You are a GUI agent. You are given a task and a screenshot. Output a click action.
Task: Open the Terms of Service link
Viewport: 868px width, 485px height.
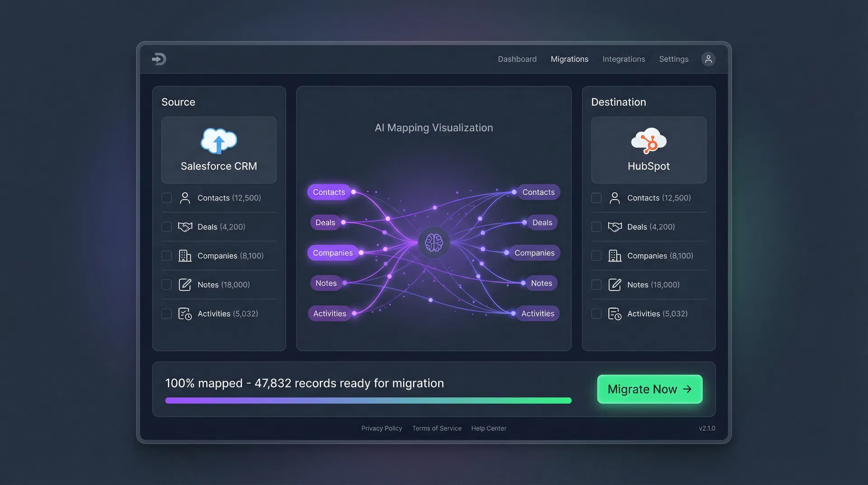(x=437, y=428)
